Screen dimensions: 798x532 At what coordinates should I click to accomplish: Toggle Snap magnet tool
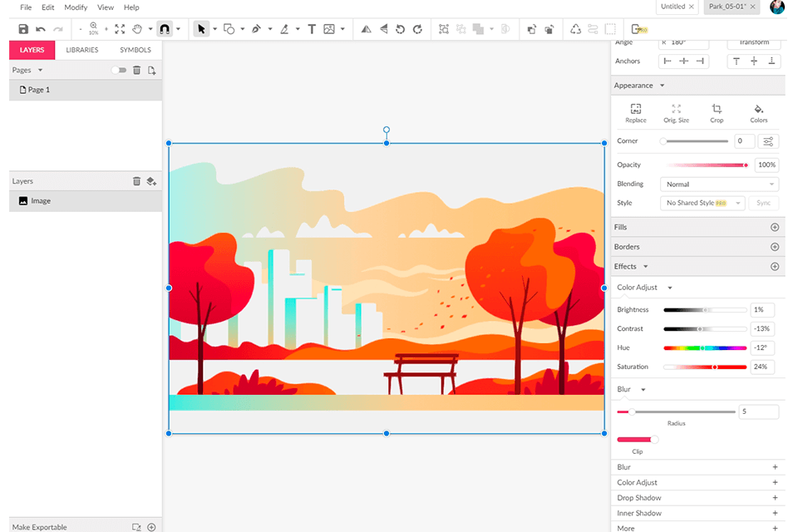[x=165, y=29]
